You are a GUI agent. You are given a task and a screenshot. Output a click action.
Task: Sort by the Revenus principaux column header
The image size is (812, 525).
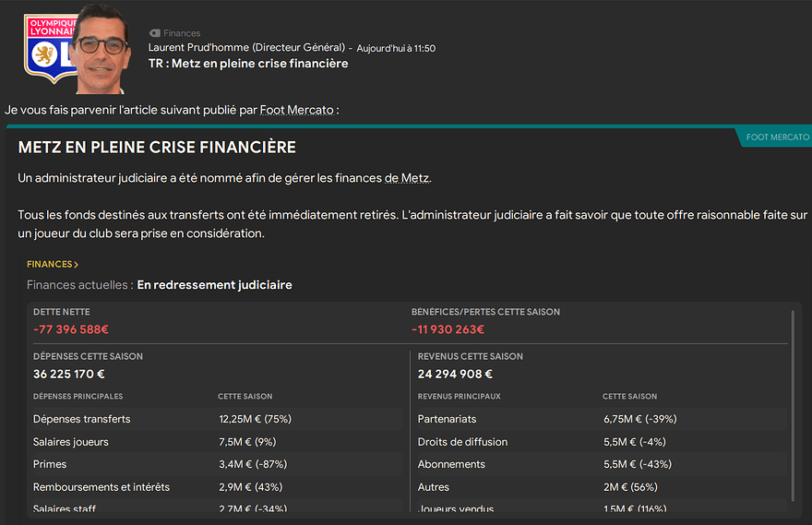[459, 397]
